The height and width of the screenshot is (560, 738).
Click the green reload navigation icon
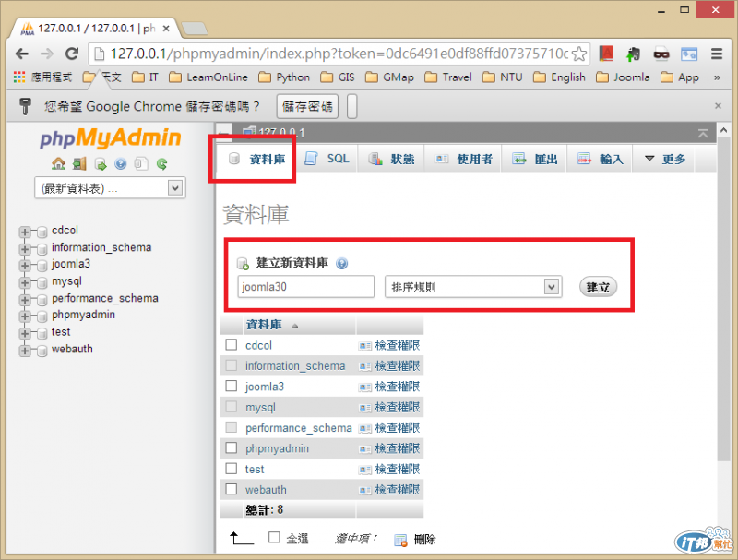(x=162, y=164)
